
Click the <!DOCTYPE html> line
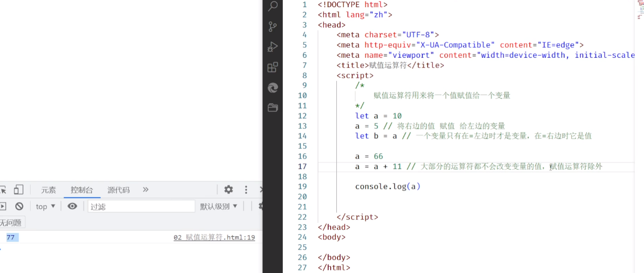tap(353, 5)
